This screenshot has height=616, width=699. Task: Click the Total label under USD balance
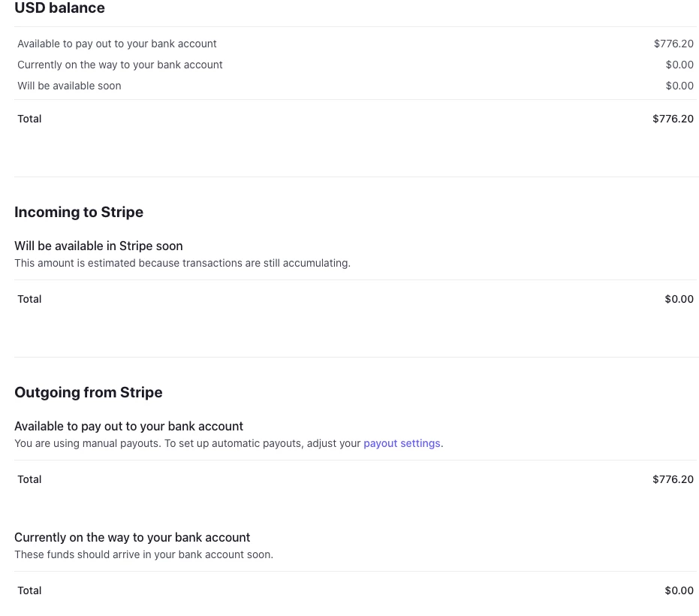click(29, 119)
